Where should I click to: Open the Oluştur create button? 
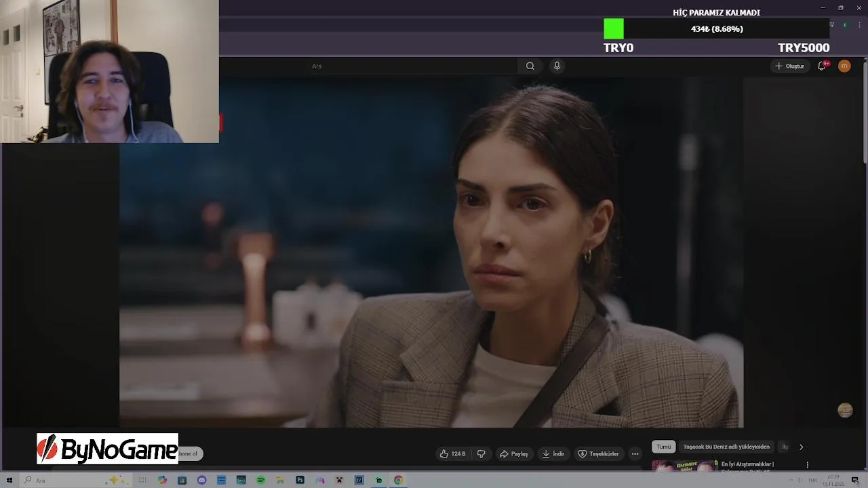790,66
